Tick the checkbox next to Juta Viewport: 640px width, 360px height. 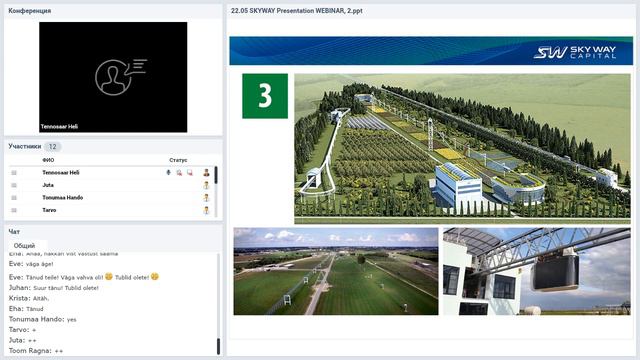coord(14,185)
